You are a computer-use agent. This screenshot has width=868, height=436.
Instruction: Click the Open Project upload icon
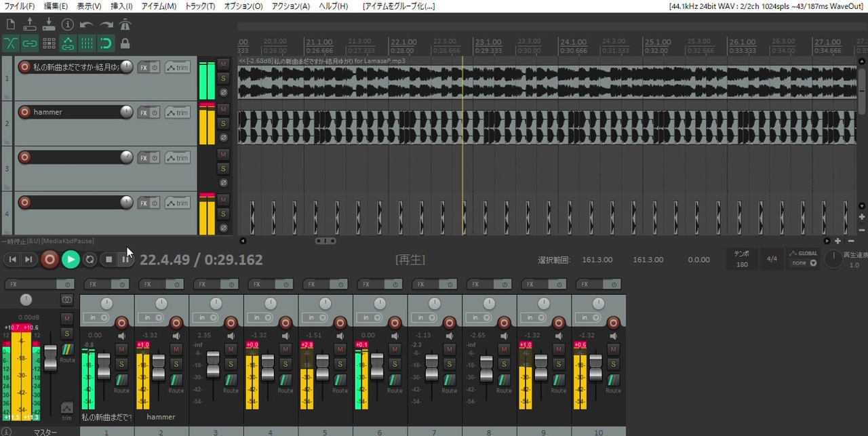[x=30, y=24]
